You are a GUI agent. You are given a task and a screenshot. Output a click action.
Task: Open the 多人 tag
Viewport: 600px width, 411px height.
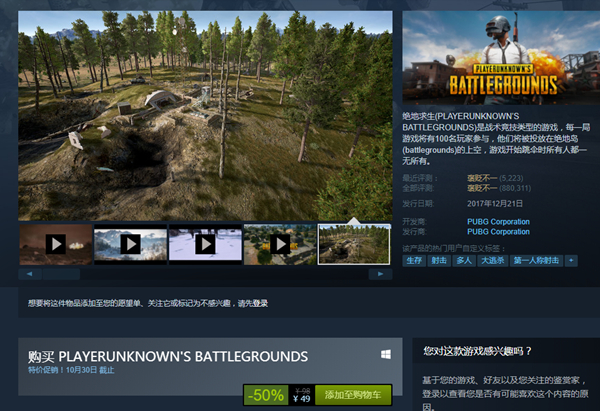click(464, 260)
